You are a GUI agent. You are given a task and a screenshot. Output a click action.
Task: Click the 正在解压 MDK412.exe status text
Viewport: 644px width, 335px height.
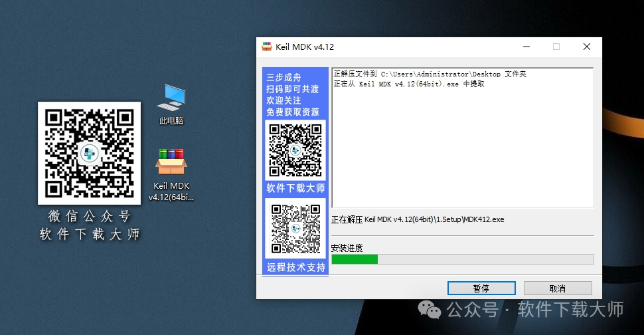point(418,219)
